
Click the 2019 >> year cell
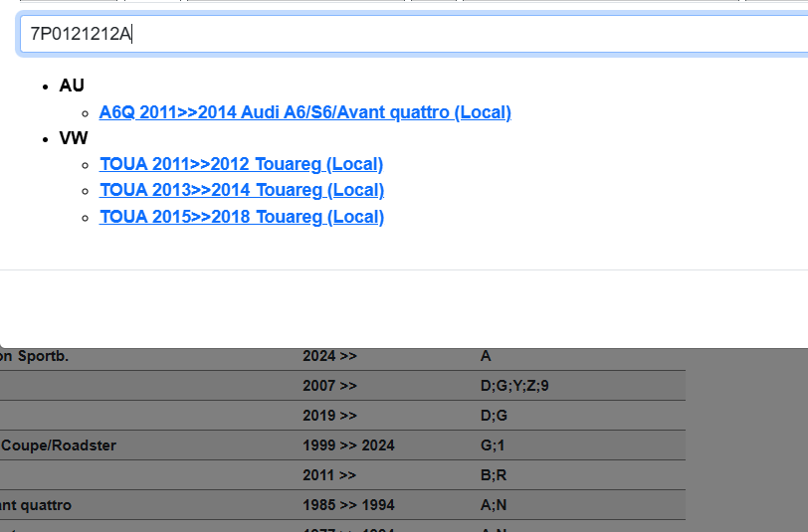point(329,416)
